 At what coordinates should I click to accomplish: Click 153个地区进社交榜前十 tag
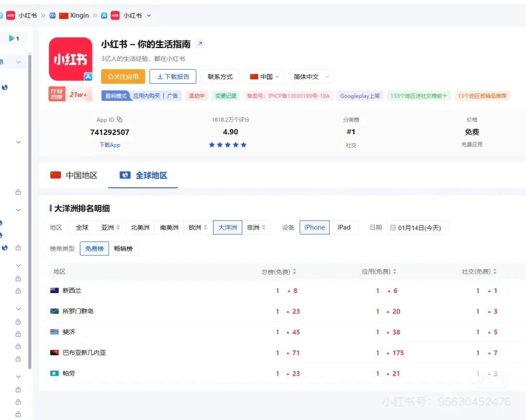[419, 96]
